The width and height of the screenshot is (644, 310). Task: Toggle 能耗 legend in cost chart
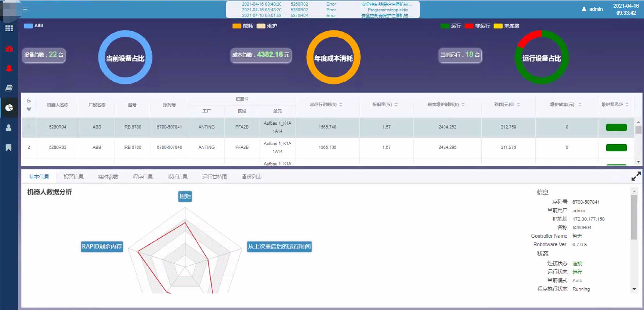tap(243, 26)
